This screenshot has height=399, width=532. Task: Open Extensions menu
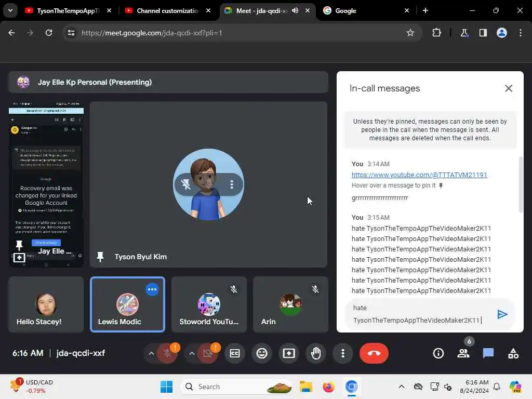[x=436, y=33]
